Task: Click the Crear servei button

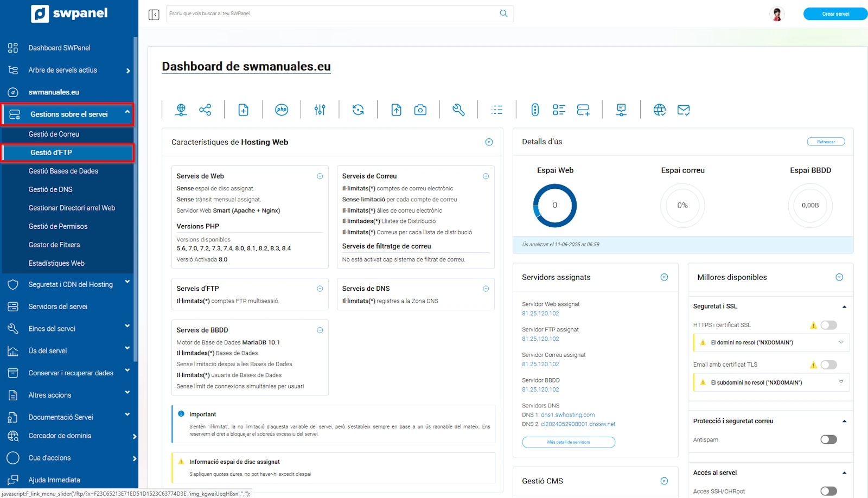Action: click(835, 14)
